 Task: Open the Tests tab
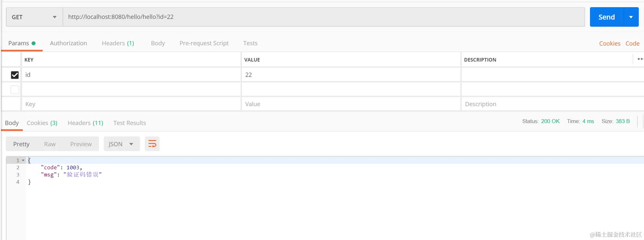tap(250, 43)
